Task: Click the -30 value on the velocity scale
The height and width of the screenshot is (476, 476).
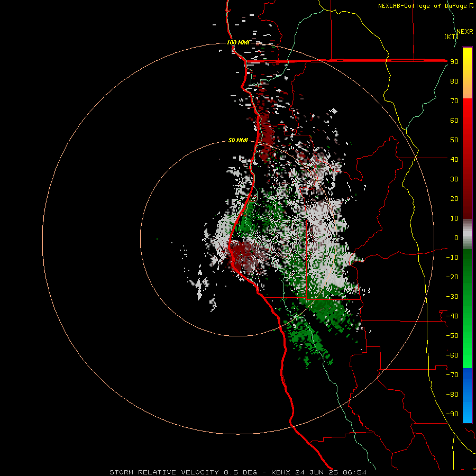Action: [x=452, y=297]
